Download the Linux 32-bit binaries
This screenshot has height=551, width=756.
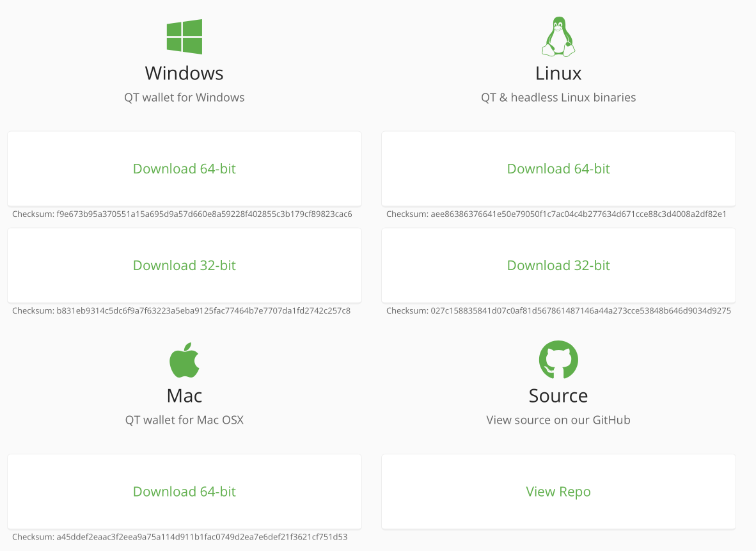click(558, 266)
